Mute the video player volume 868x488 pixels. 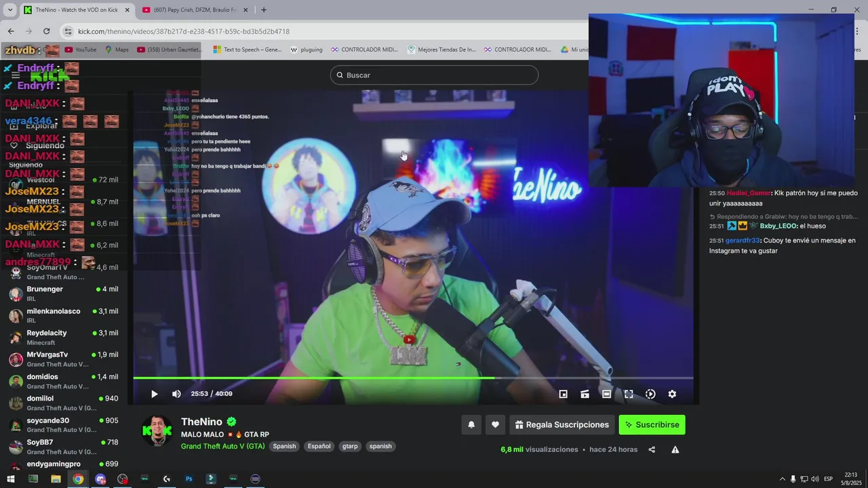[x=176, y=394]
